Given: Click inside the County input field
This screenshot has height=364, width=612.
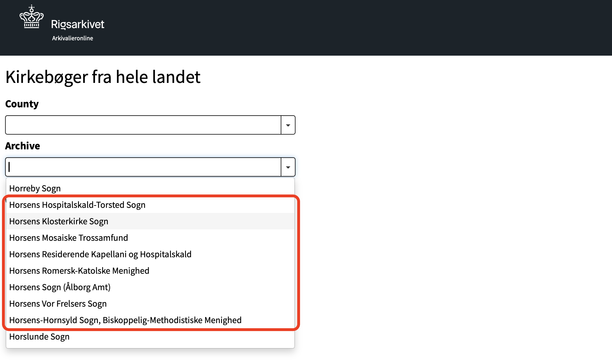Looking at the screenshot, I should pyautogui.click(x=143, y=125).
